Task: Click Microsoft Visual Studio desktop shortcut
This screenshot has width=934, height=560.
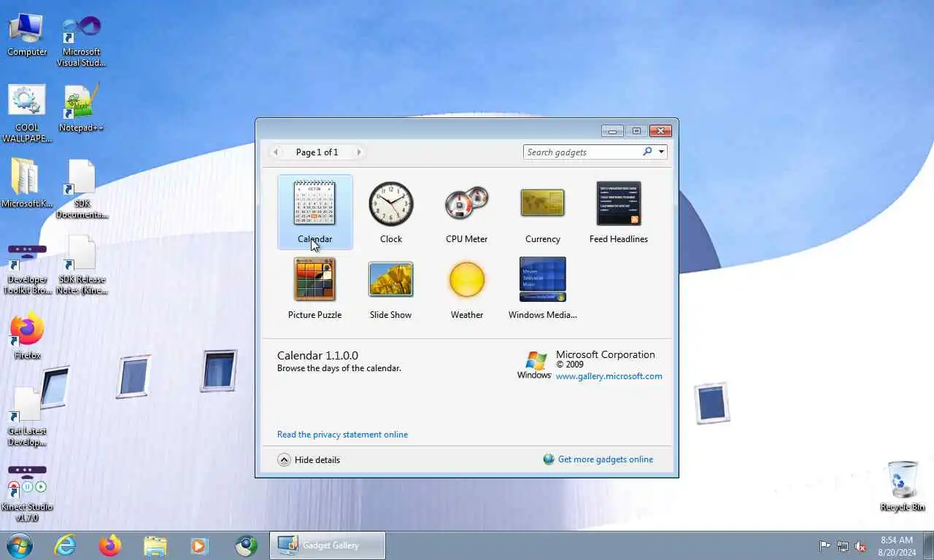Action: click(x=82, y=40)
